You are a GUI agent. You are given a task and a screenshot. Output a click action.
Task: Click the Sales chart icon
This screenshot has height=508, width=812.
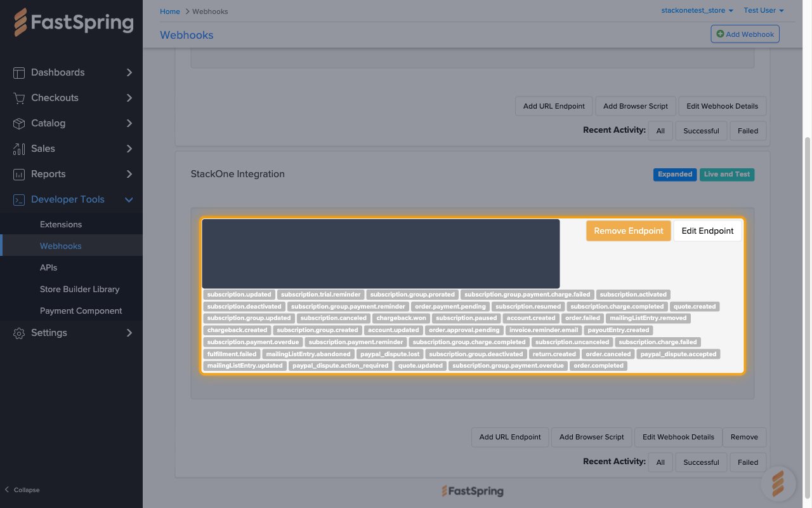coord(19,149)
